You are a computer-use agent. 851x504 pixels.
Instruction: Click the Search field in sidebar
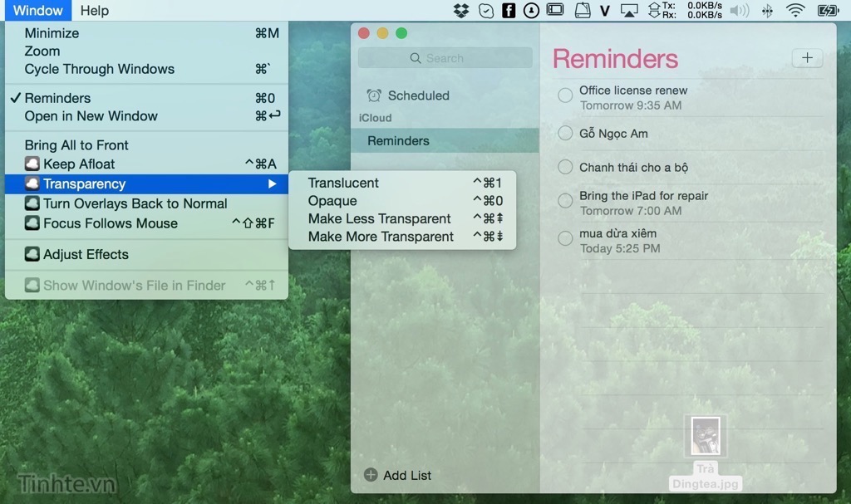coord(445,58)
